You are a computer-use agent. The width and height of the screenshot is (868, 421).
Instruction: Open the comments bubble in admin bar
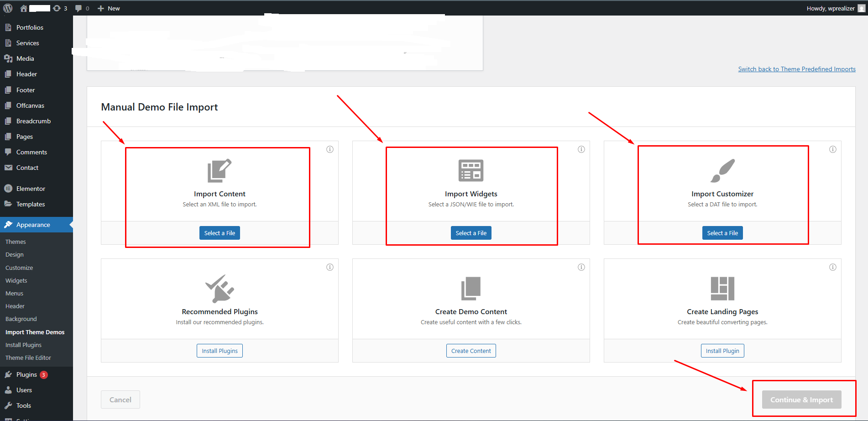82,8
